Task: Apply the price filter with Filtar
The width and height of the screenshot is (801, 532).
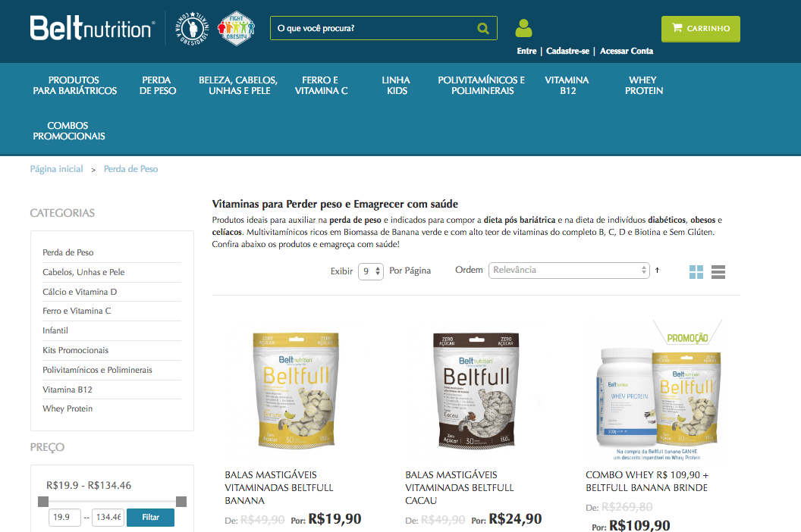Action: click(x=150, y=517)
